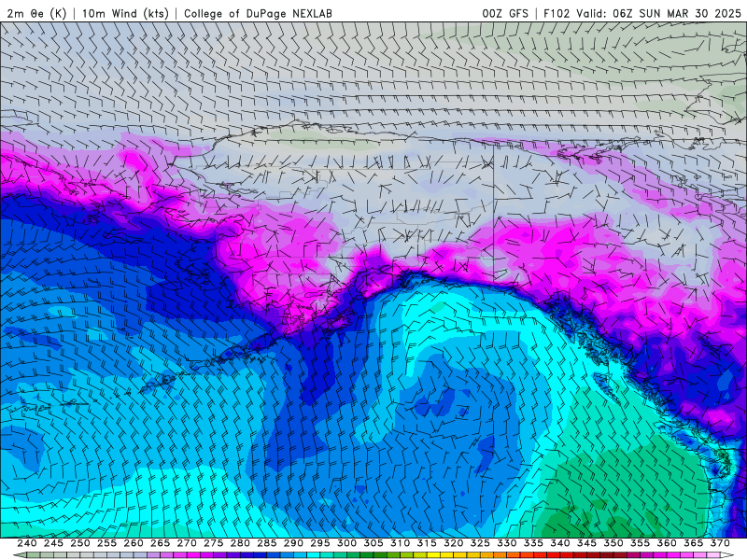The width and height of the screenshot is (747, 560).
Task: Click the 280 colorbar value
Action: (240, 543)
